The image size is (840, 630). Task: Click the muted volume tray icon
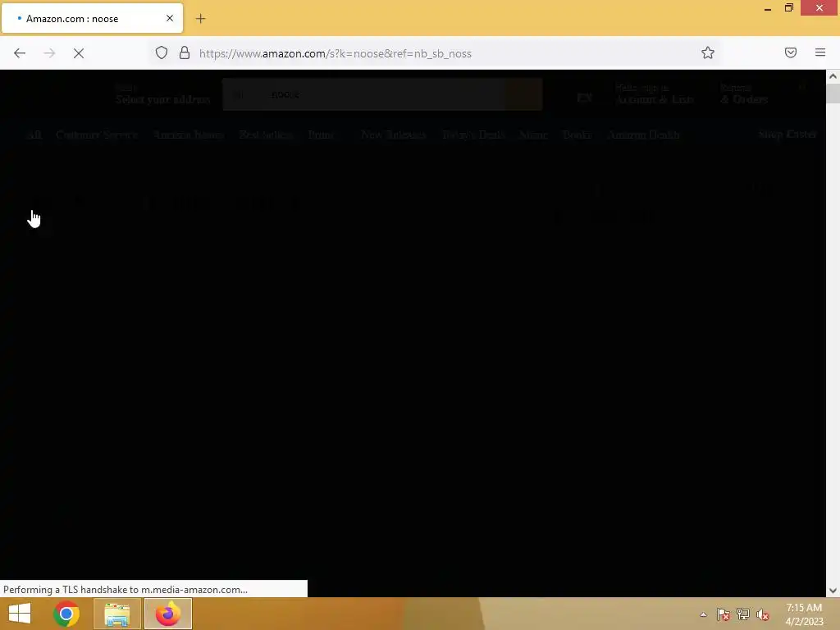[x=762, y=614]
